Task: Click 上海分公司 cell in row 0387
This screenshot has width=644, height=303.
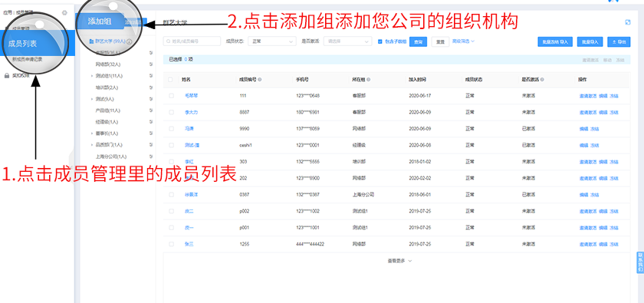Action: (363, 195)
